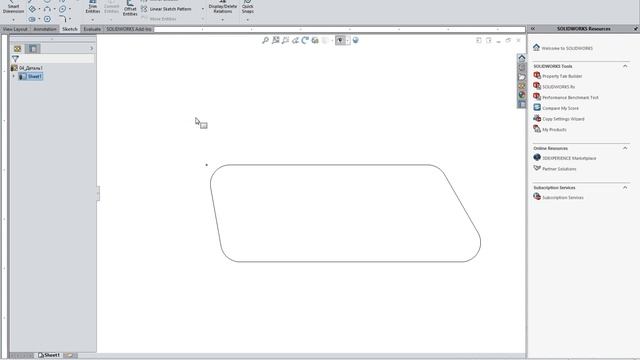
Task: Click the Zoom to Fit magnifier icon
Action: pos(265,40)
